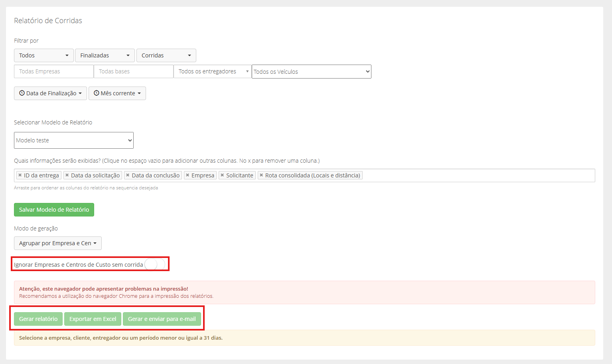Toggle Ignorar Empresas e Centros de Custo switch

[x=155, y=264]
